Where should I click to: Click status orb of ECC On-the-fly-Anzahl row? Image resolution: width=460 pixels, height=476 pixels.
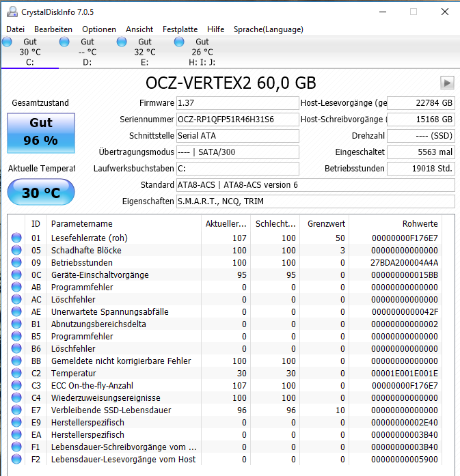pyautogui.click(x=16, y=385)
